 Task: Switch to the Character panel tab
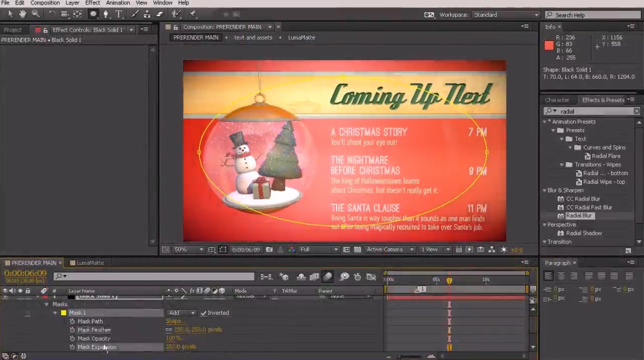557,100
